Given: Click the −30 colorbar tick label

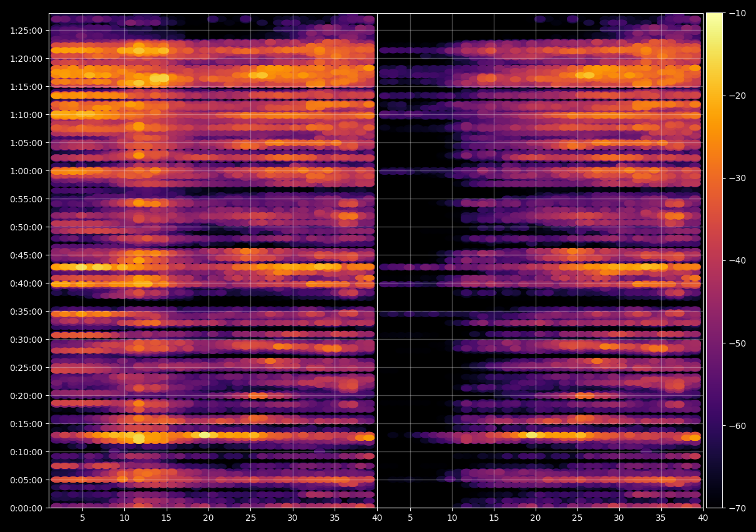Looking at the screenshot, I should pos(737,178).
